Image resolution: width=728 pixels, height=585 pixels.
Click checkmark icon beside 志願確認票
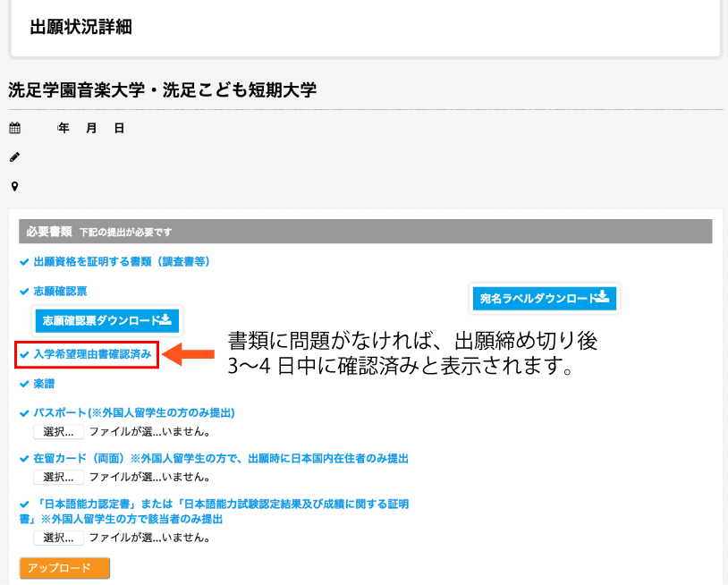[25, 292]
